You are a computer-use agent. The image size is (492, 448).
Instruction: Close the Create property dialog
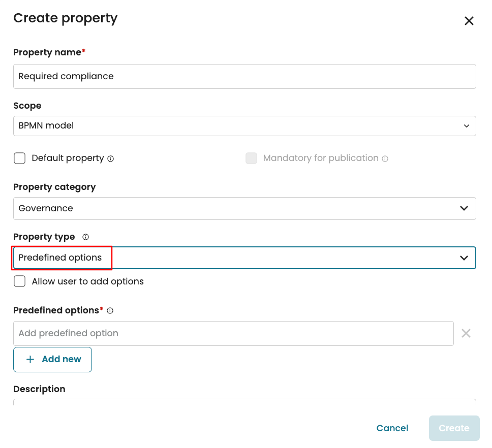point(469,21)
